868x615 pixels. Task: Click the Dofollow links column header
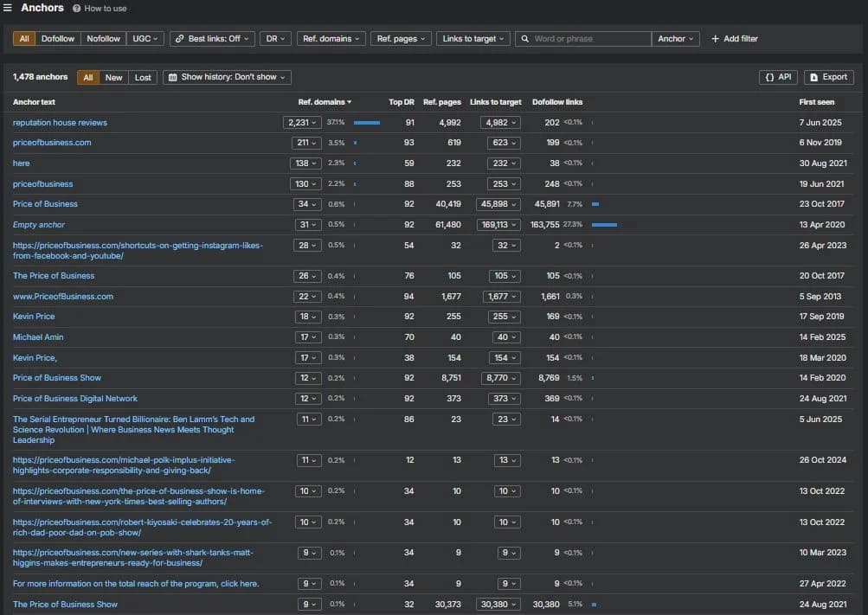click(x=557, y=102)
